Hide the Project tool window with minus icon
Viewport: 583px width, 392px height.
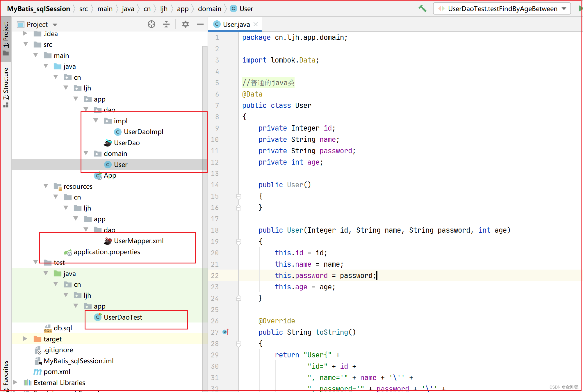pos(200,24)
